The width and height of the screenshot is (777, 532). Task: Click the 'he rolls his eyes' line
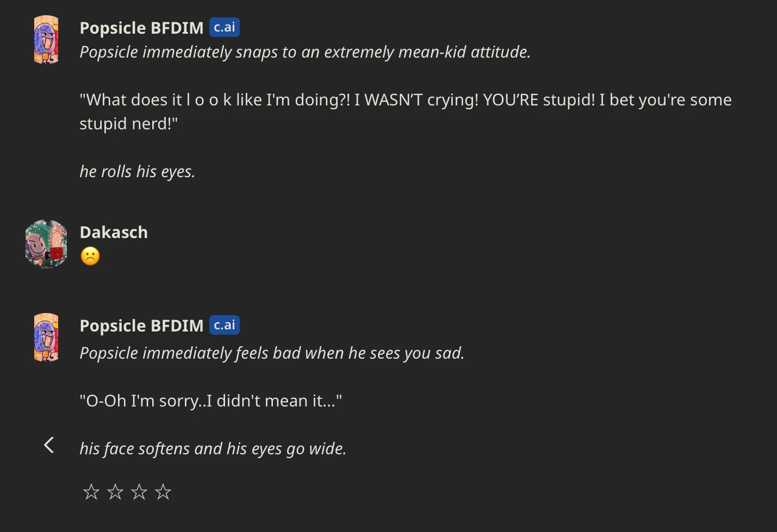click(x=137, y=172)
